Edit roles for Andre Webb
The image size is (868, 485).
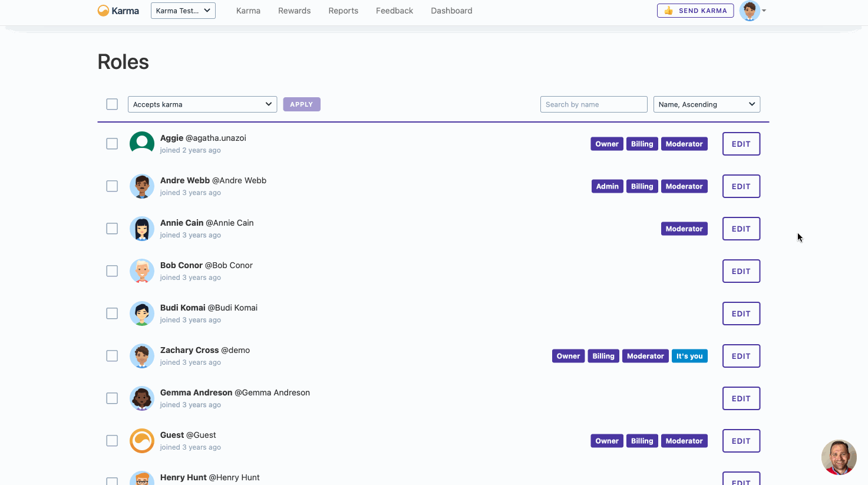pos(741,186)
